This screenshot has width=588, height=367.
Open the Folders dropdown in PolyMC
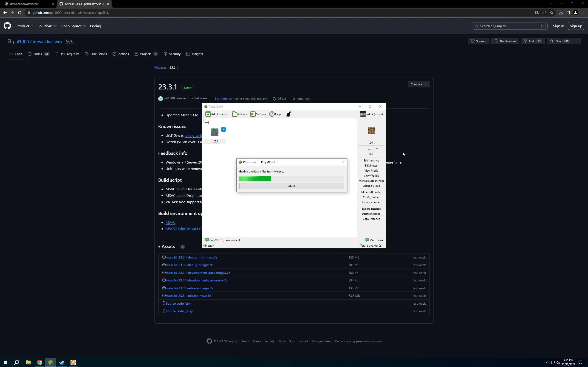coord(240,114)
